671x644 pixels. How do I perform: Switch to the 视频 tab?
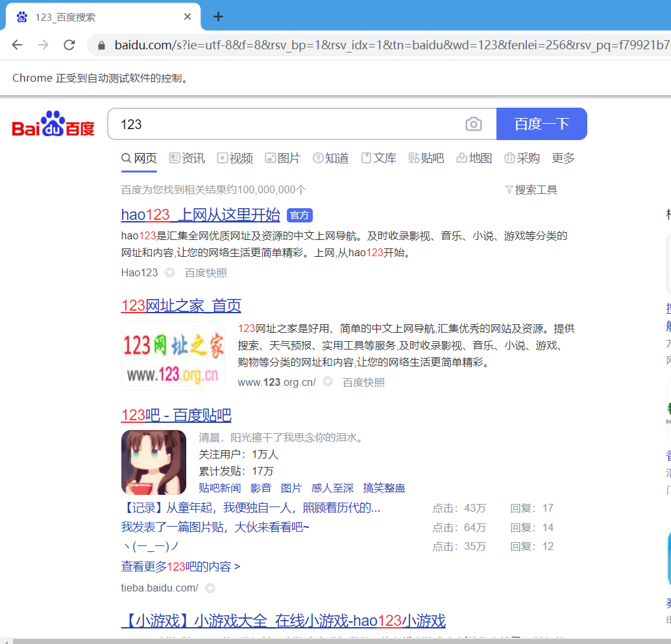[x=235, y=158]
